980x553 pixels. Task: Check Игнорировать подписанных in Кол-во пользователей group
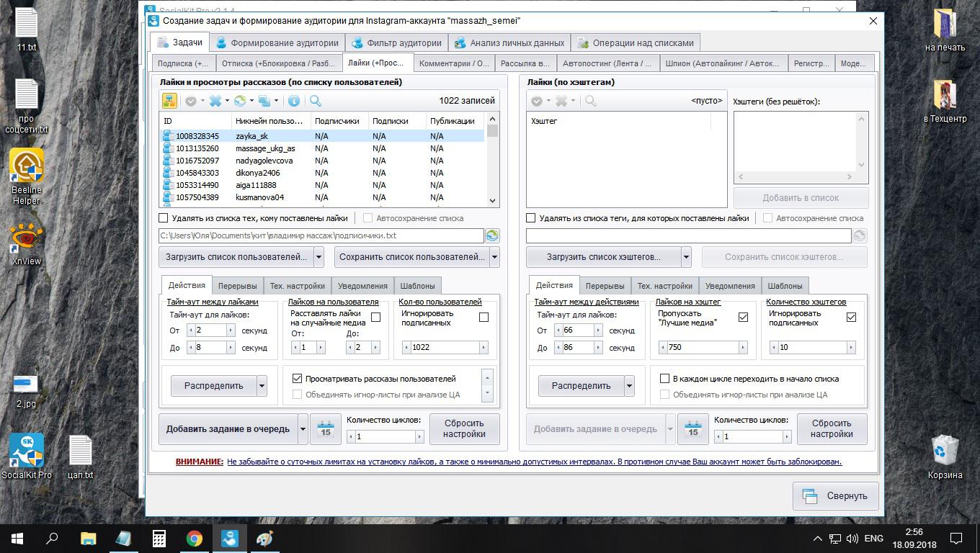[484, 317]
